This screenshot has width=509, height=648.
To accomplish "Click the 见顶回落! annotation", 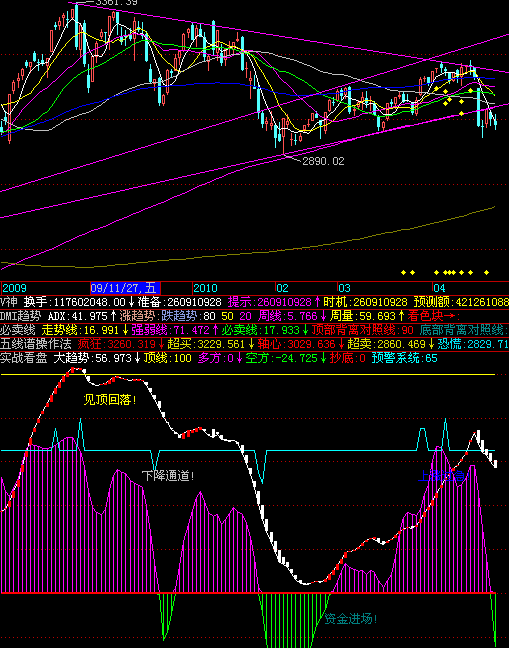I will tap(110, 400).
